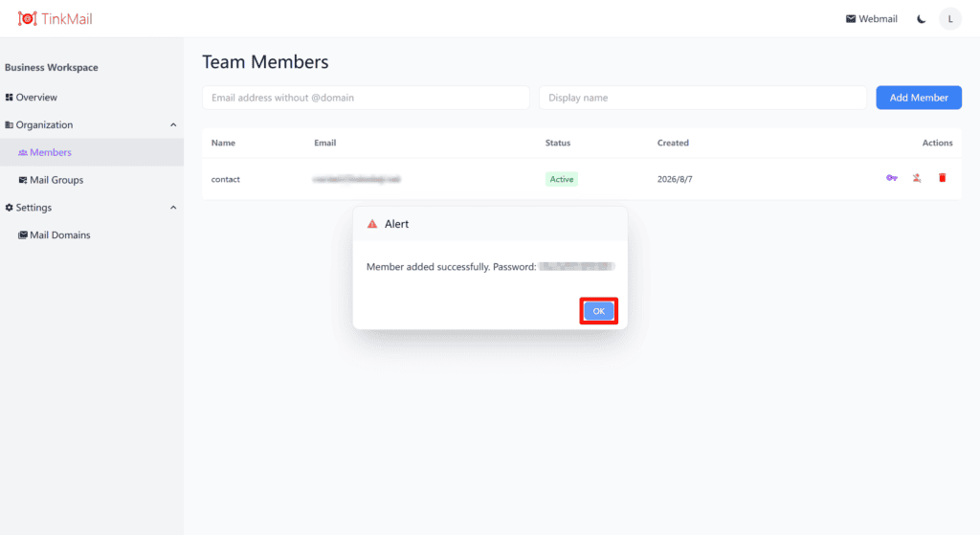Open the user avatar L menu

[950, 19]
